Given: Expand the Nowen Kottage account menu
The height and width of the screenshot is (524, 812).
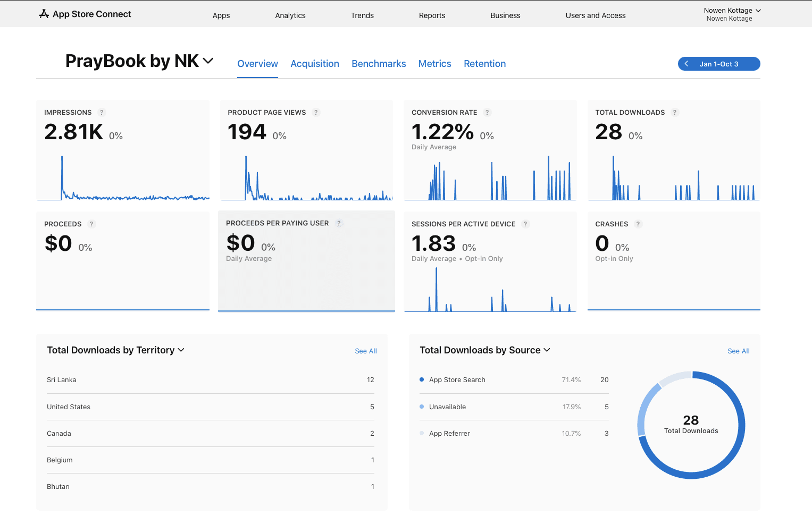Looking at the screenshot, I should (758, 11).
